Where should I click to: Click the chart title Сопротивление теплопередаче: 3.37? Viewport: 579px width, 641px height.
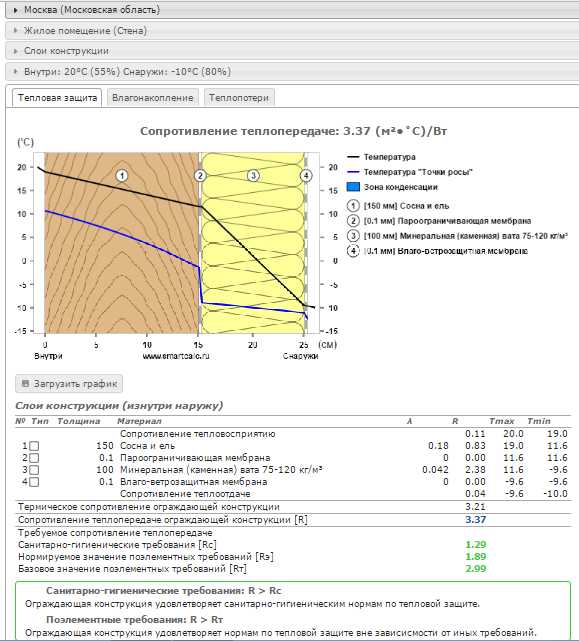293,131
